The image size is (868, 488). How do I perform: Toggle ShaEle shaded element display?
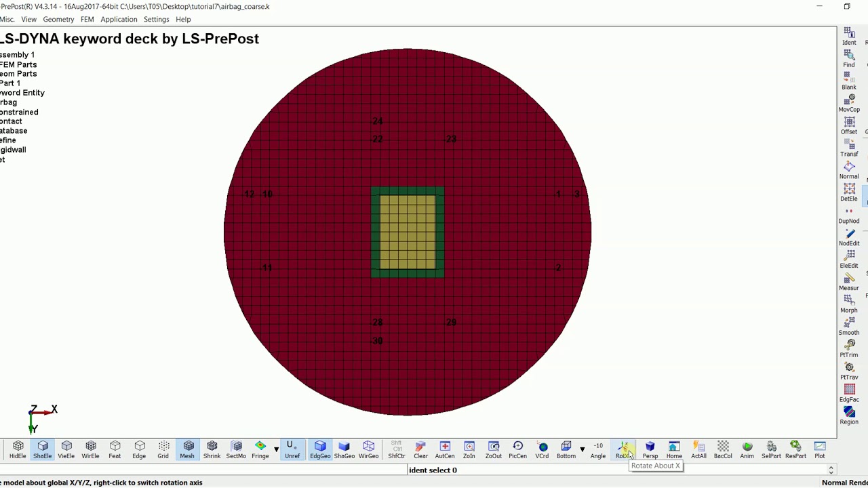43,449
